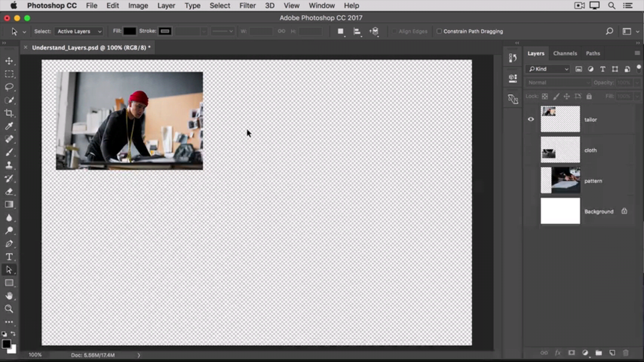
Task: Hide the tailor layer
Action: pos(531,120)
